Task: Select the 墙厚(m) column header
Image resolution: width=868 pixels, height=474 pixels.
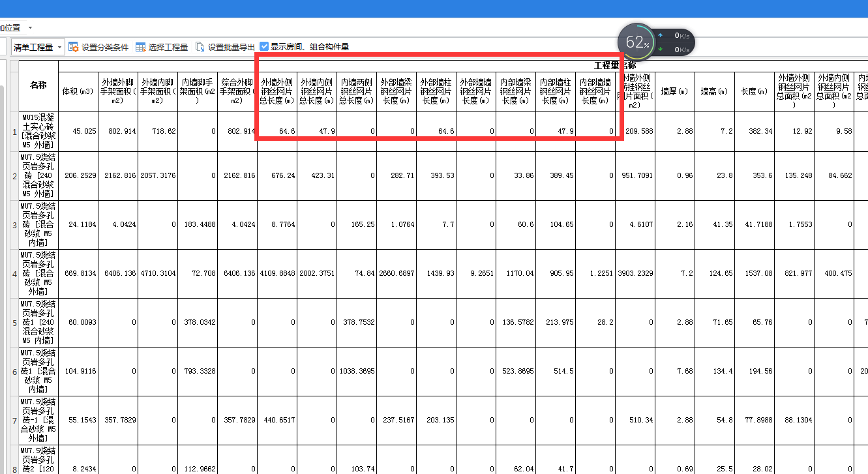Action: [675, 91]
